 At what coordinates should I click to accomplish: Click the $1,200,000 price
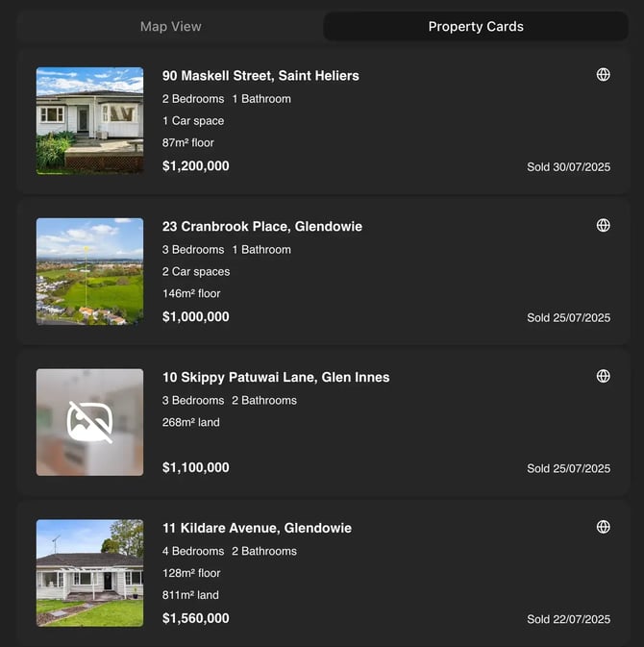click(195, 166)
